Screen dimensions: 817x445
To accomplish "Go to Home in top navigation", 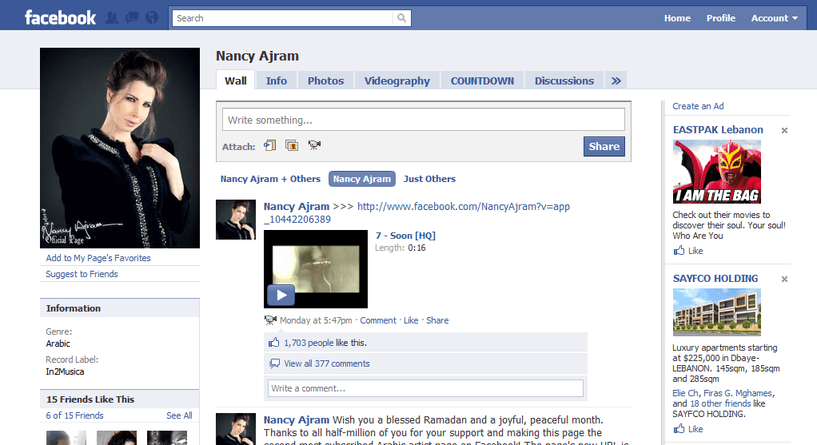I will (x=677, y=18).
